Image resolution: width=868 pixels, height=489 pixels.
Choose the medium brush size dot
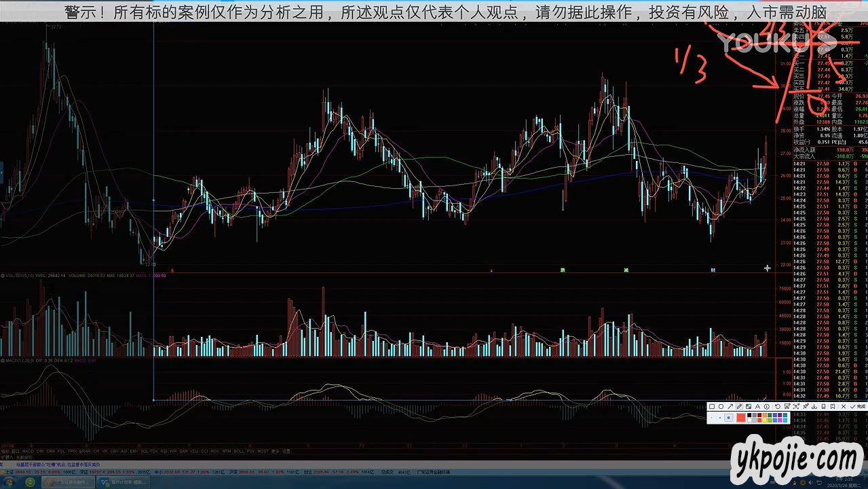click(720, 418)
